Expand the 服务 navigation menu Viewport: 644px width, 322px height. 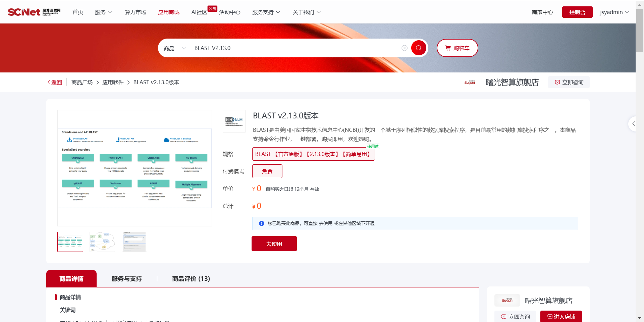(x=103, y=12)
